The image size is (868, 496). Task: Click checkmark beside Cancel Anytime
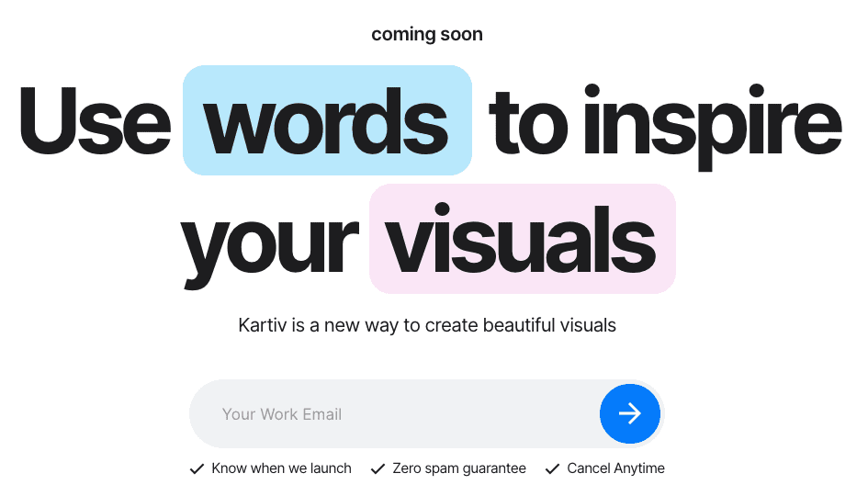point(552,468)
